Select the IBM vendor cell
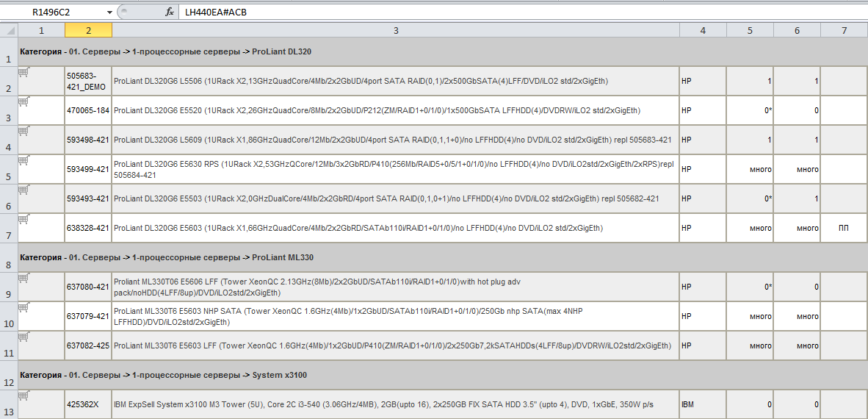 (703, 404)
